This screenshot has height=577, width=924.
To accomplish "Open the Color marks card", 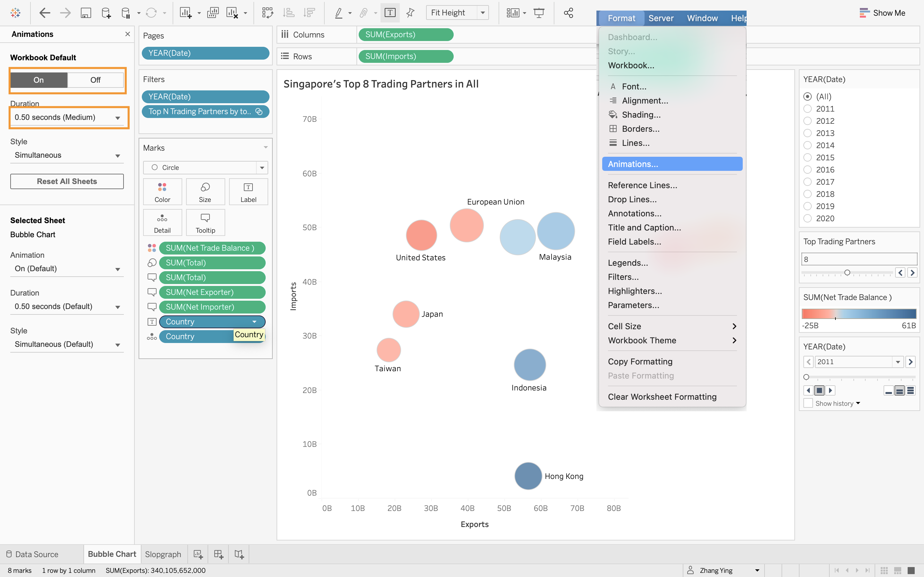I will tap(162, 192).
